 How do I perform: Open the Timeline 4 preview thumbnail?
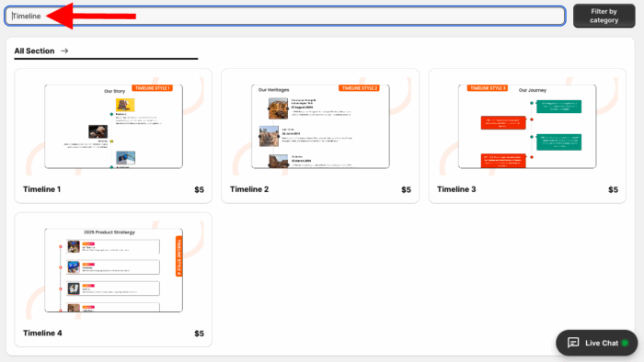[114, 270]
